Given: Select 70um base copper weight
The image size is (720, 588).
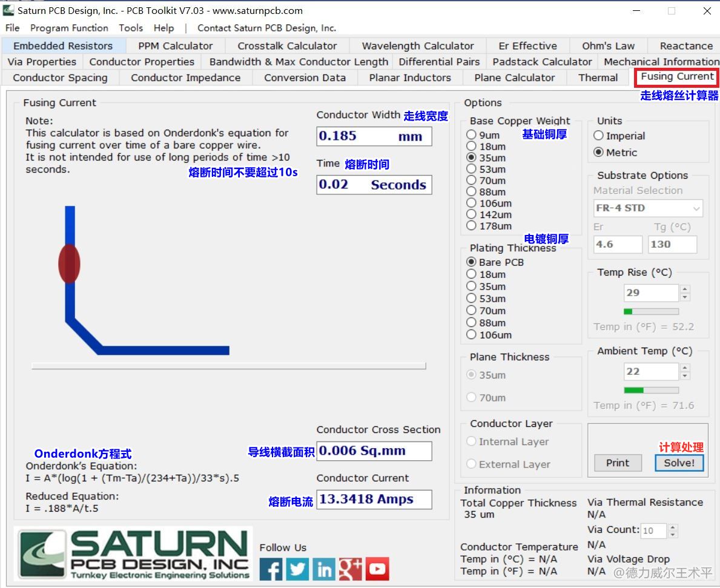Looking at the screenshot, I should pyautogui.click(x=472, y=180).
